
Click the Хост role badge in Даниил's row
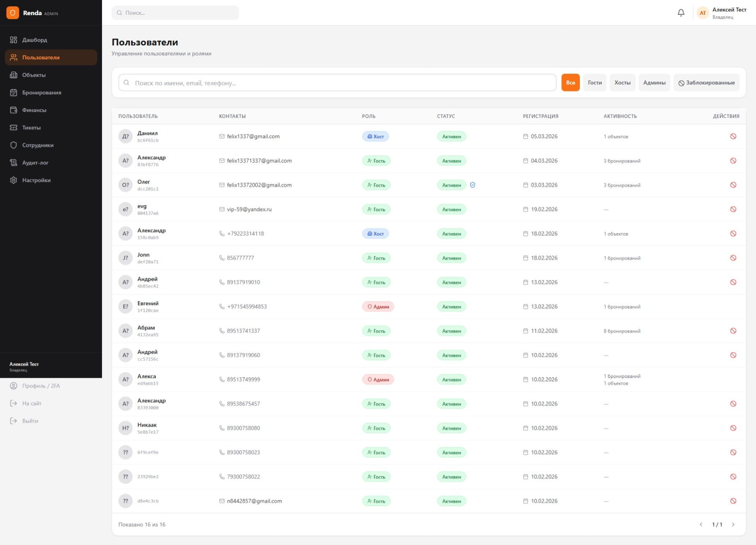(x=375, y=136)
